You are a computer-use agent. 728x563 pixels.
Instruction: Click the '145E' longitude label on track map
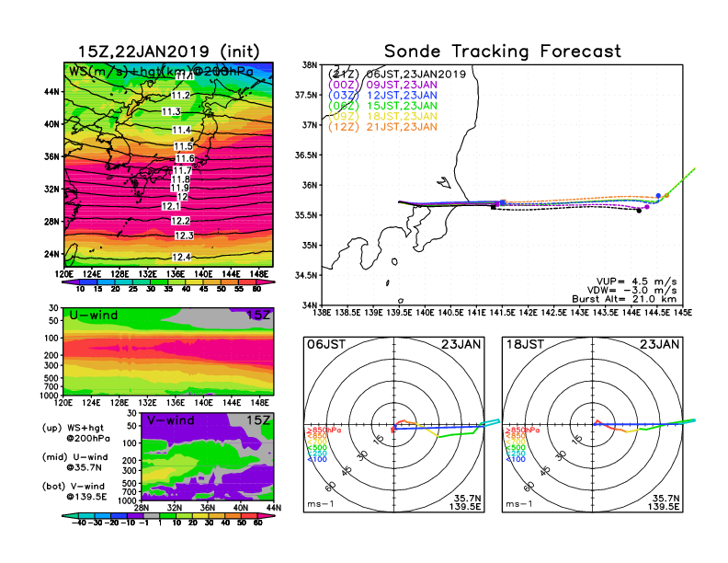[682, 313]
